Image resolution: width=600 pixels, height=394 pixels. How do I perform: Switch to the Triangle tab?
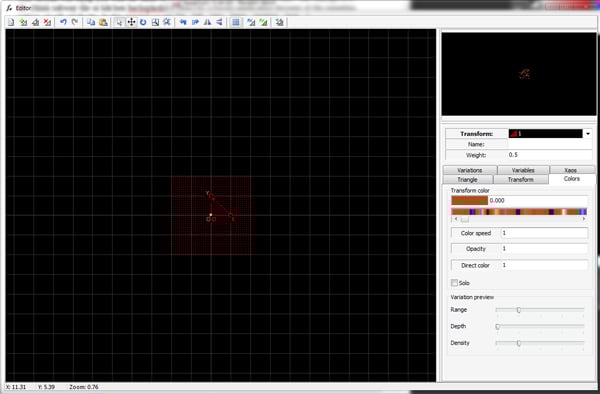coord(467,179)
